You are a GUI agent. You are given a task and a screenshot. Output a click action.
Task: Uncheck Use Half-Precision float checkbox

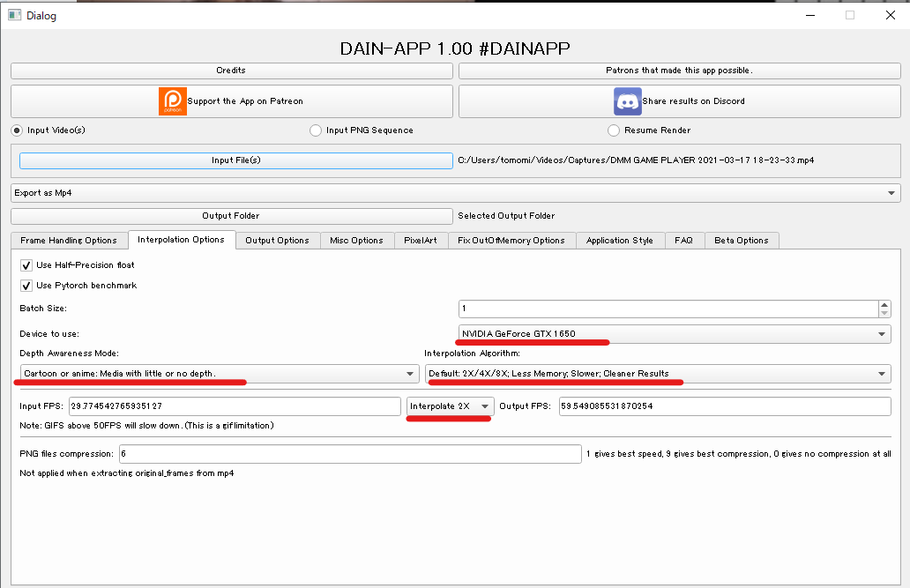[26, 265]
